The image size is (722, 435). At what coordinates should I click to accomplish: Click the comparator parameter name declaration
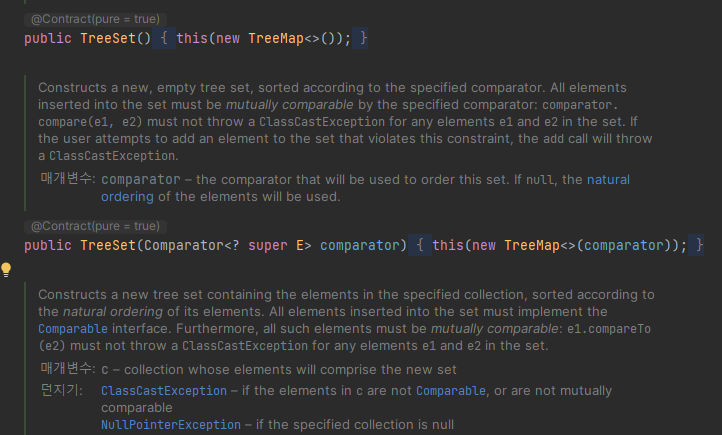(x=360, y=245)
